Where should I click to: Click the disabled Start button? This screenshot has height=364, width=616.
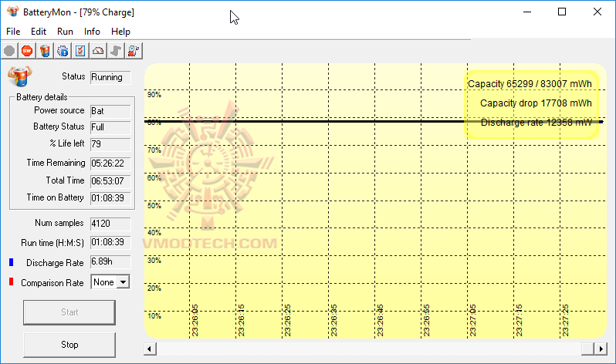click(x=69, y=312)
